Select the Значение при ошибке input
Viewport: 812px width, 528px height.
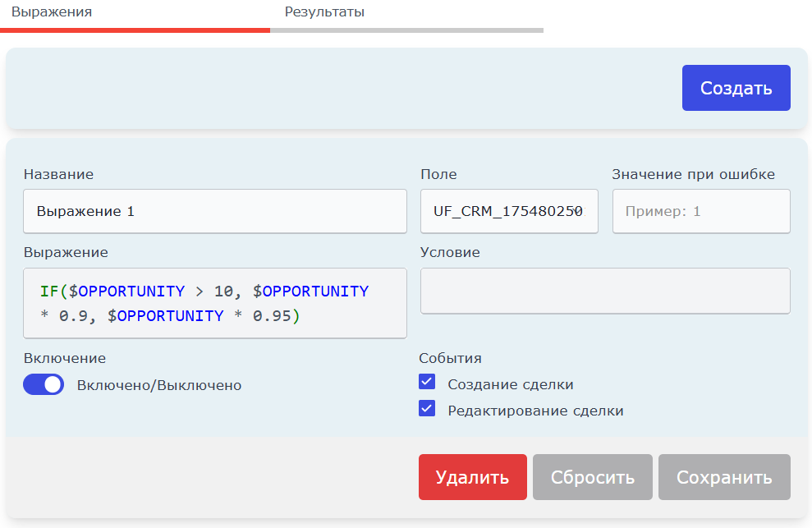click(x=701, y=211)
